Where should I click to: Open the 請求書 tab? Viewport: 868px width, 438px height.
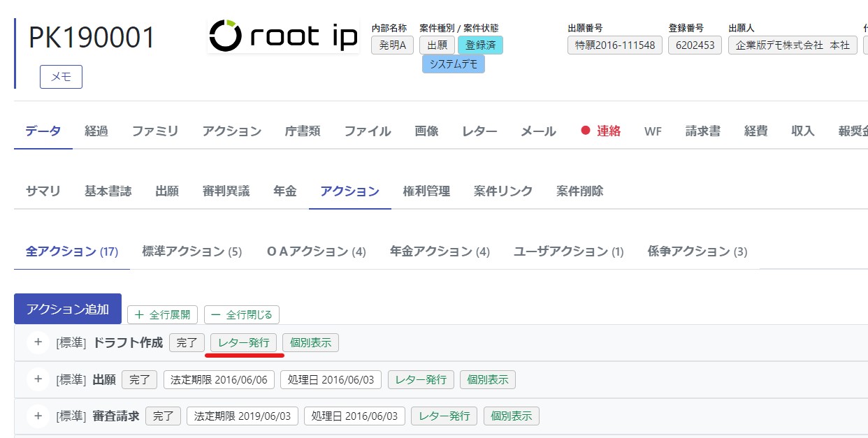coord(702,131)
